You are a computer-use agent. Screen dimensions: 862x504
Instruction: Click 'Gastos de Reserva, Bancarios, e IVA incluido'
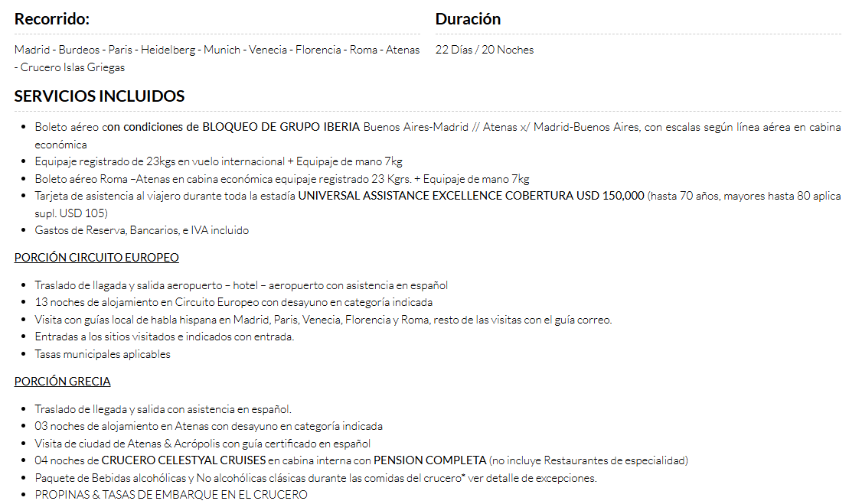(x=142, y=231)
